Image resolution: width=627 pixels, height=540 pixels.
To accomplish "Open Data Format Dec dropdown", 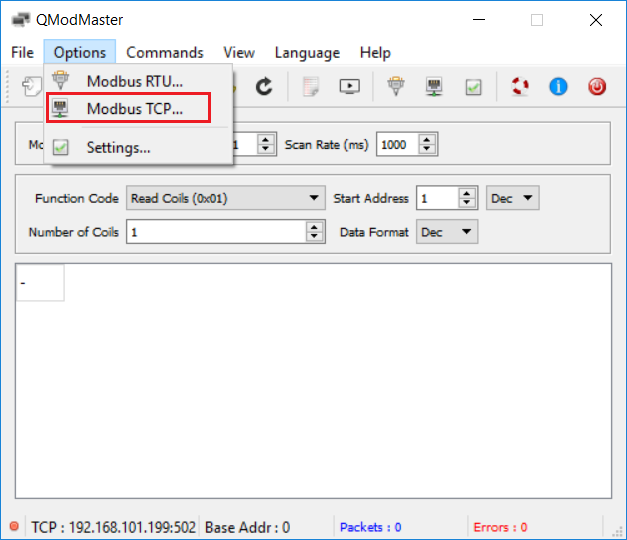I will pos(447,232).
